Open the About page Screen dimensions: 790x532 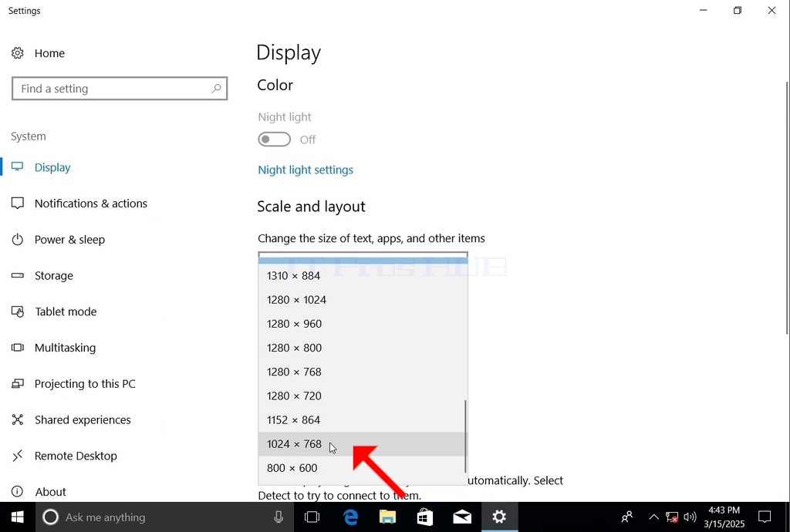39,492
